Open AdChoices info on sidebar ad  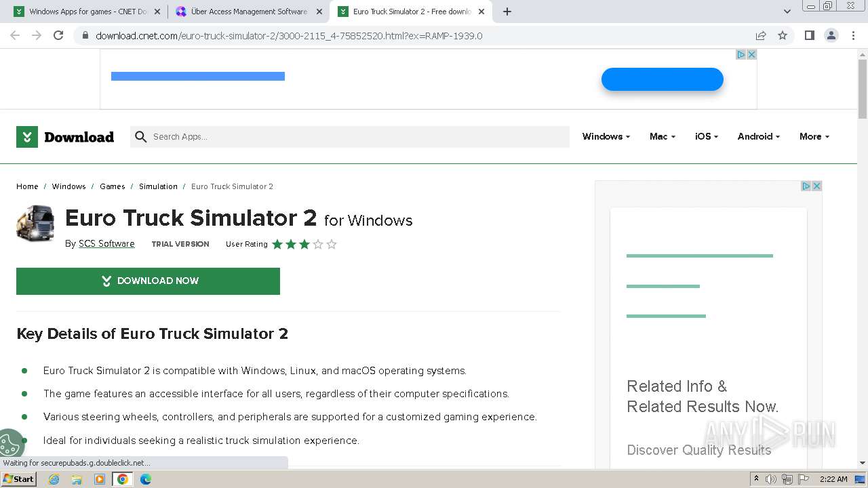point(806,186)
